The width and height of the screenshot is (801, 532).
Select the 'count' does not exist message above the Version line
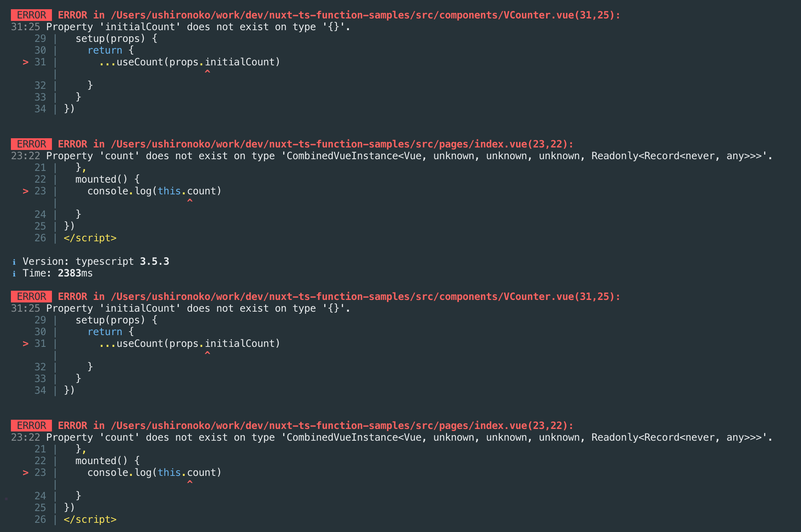(409, 156)
